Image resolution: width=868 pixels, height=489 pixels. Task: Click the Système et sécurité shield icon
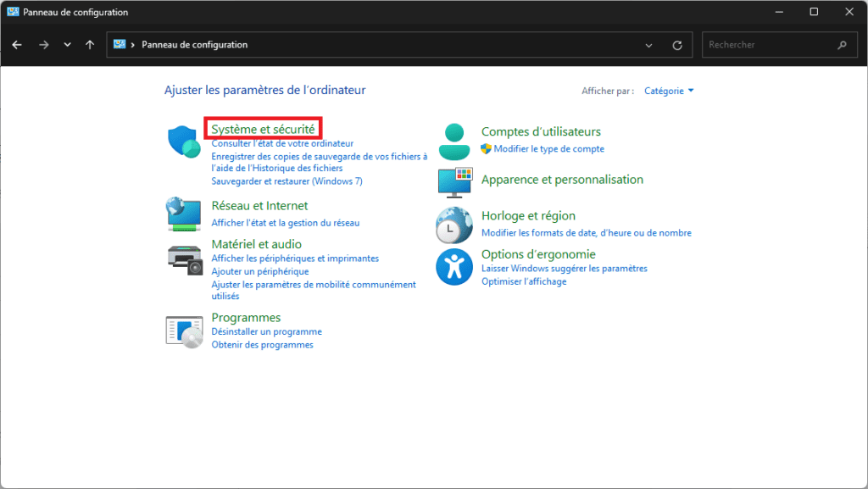click(184, 142)
